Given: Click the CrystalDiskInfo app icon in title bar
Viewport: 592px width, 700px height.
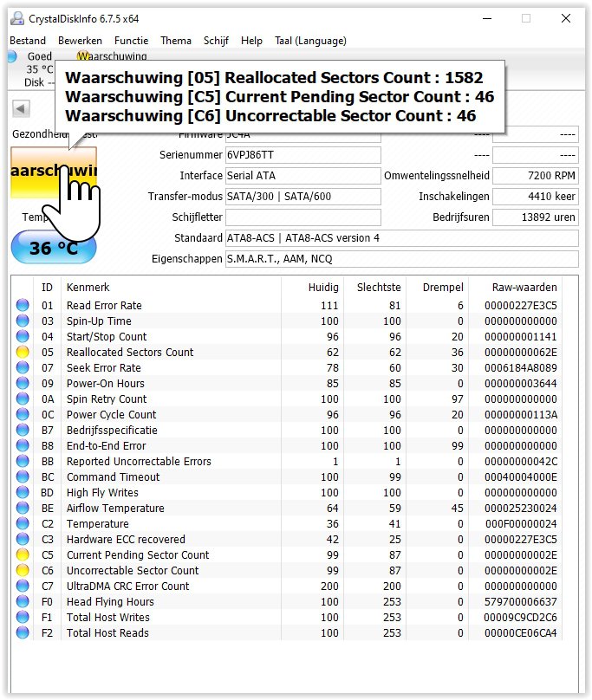Looking at the screenshot, I should 17,18.
